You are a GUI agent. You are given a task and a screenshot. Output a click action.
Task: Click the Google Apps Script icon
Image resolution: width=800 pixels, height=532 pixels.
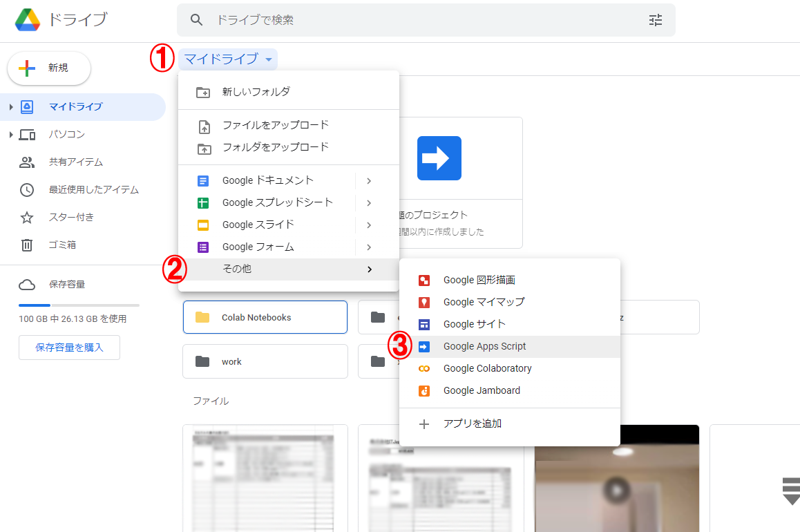pyautogui.click(x=424, y=347)
